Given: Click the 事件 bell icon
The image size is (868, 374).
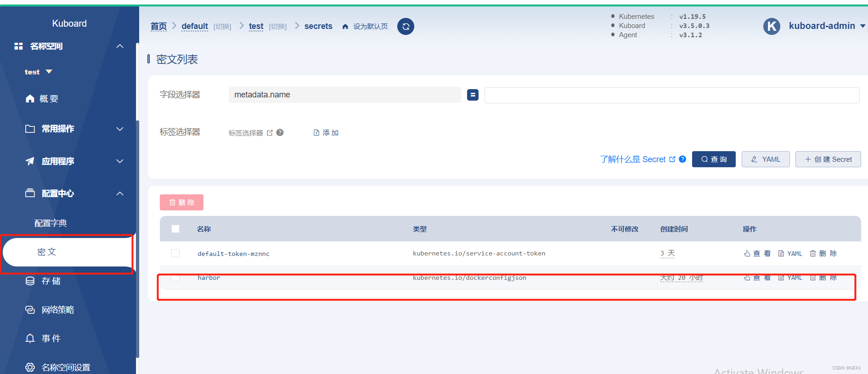Looking at the screenshot, I should [x=30, y=339].
